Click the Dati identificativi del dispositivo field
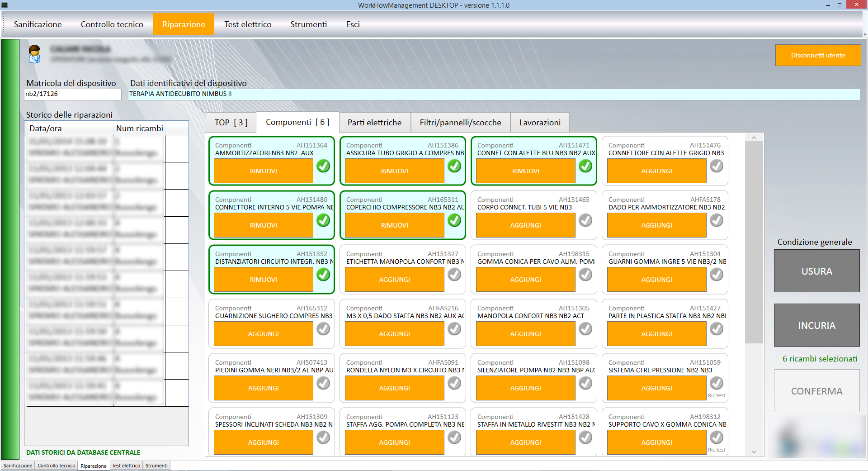The image size is (868, 471). coord(494,94)
